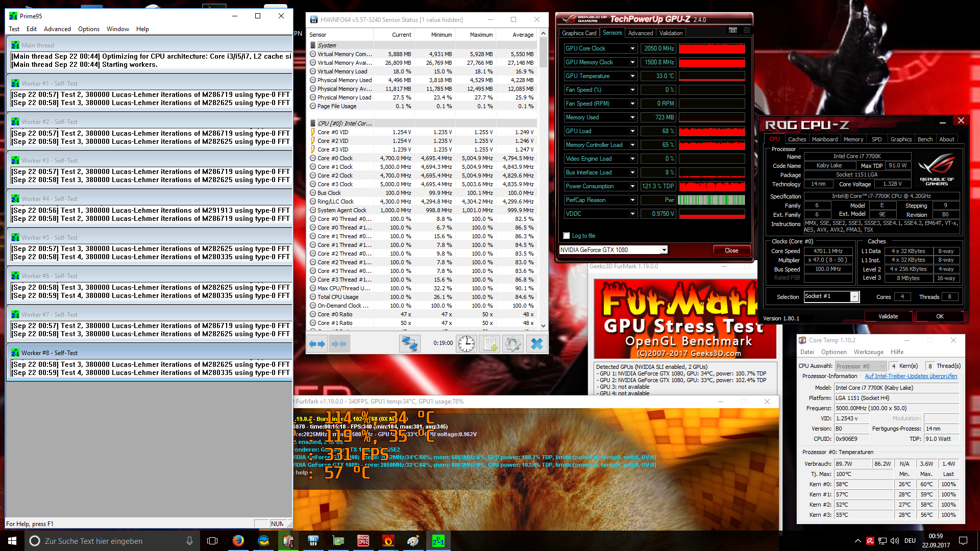The image size is (980, 551).
Task: Open HWiNFO sensor settings gear icon
Action: point(513,344)
